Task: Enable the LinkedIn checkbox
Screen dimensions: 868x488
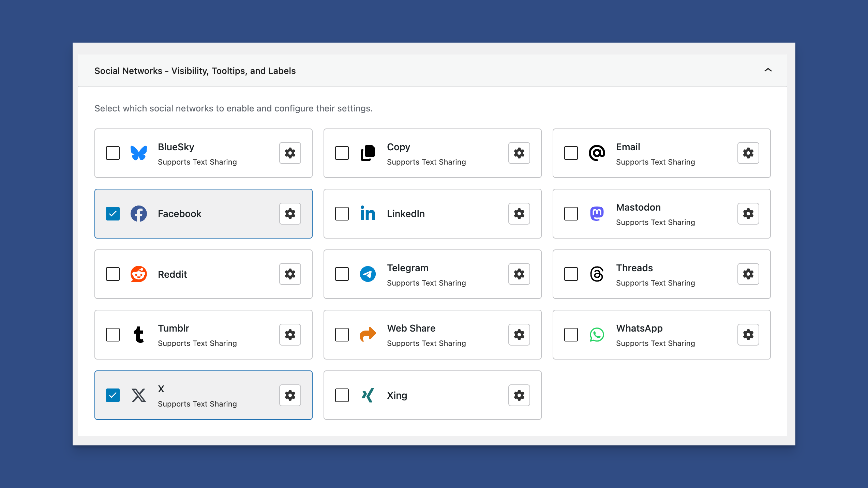Action: tap(342, 214)
